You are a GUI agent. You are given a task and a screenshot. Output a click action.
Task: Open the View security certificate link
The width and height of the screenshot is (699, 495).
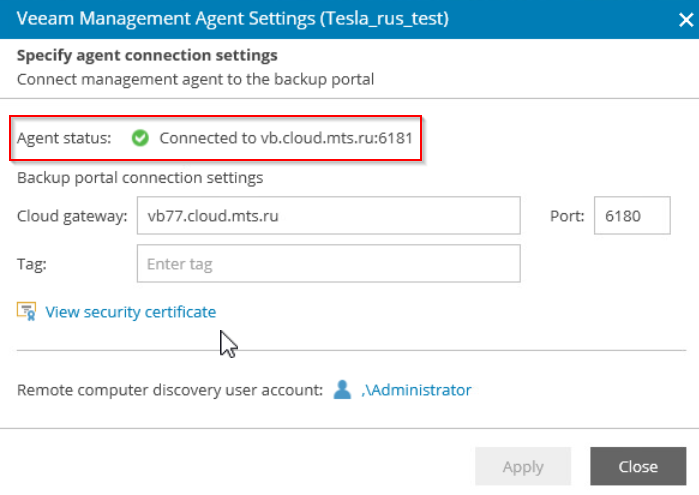coord(130,312)
